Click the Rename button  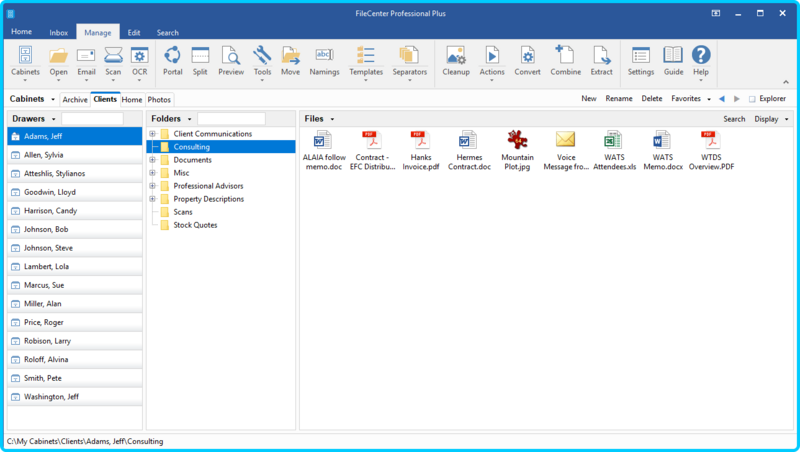(x=619, y=98)
